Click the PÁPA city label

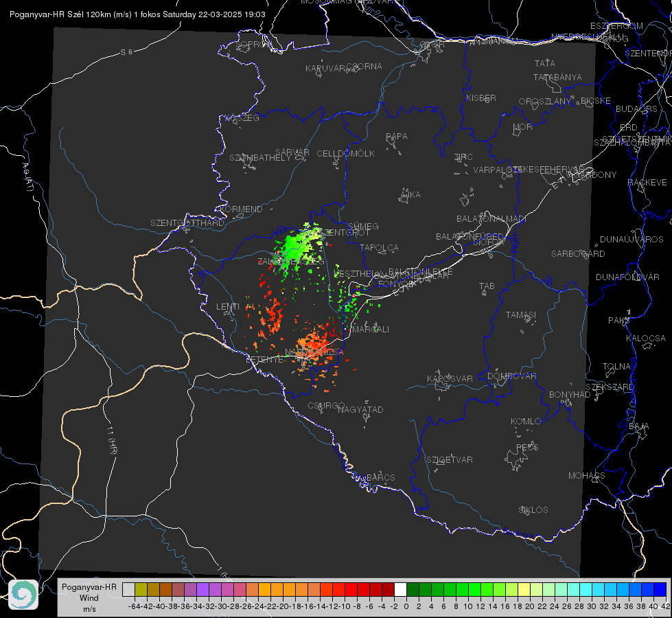pyautogui.click(x=397, y=137)
